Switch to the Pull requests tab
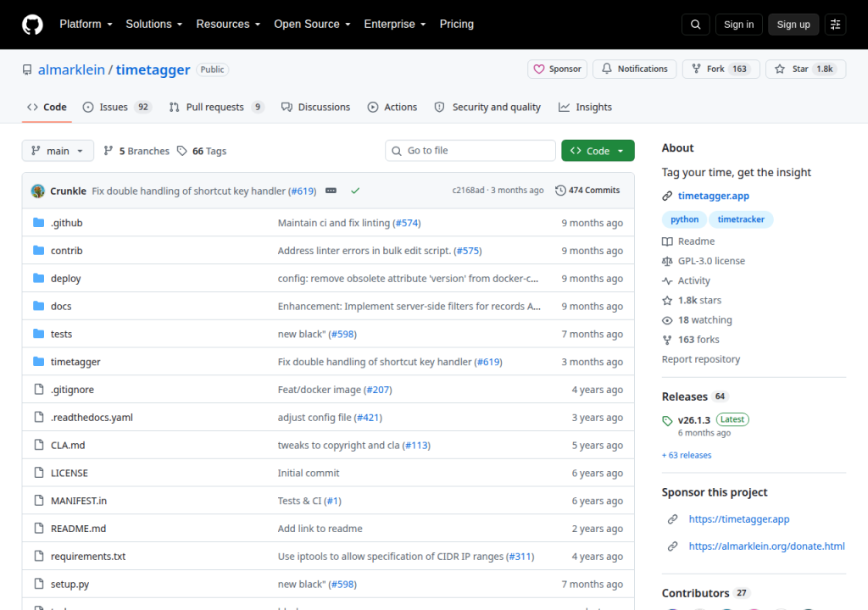Image resolution: width=868 pixels, height=610 pixels. point(216,107)
